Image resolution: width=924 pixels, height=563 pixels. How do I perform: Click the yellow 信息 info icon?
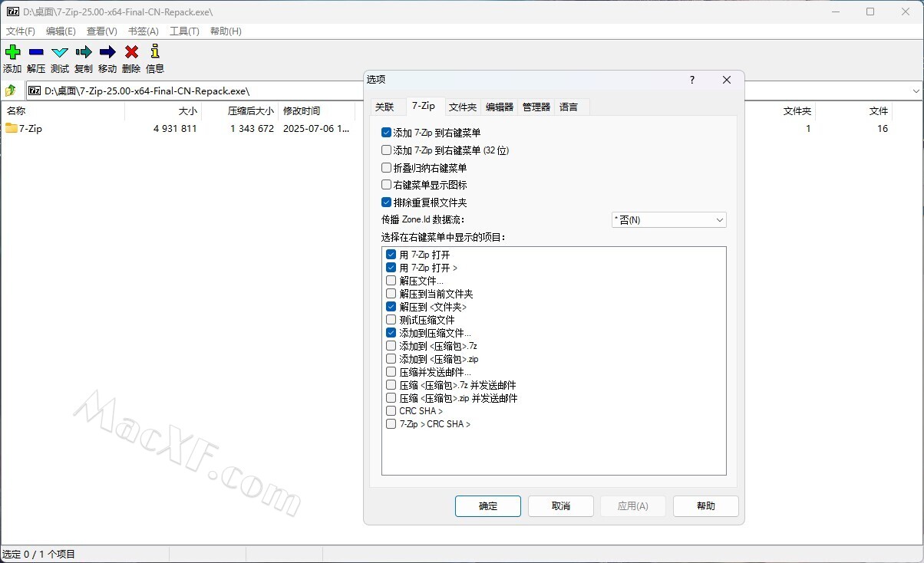(x=155, y=51)
